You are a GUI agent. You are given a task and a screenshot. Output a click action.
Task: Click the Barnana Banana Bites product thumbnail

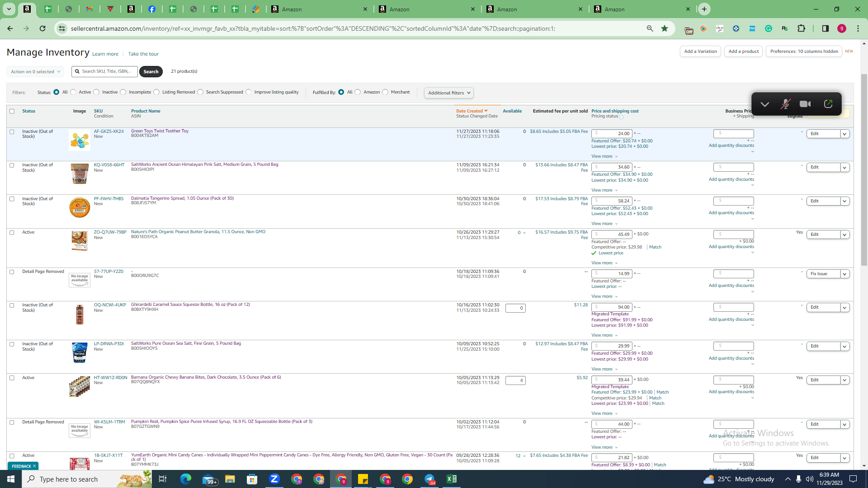pyautogui.click(x=80, y=387)
